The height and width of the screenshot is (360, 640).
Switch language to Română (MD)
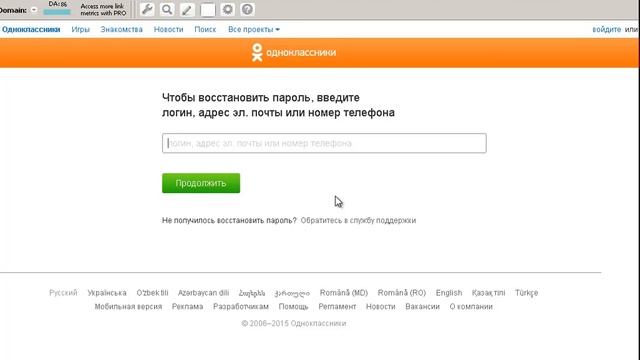[344, 293]
